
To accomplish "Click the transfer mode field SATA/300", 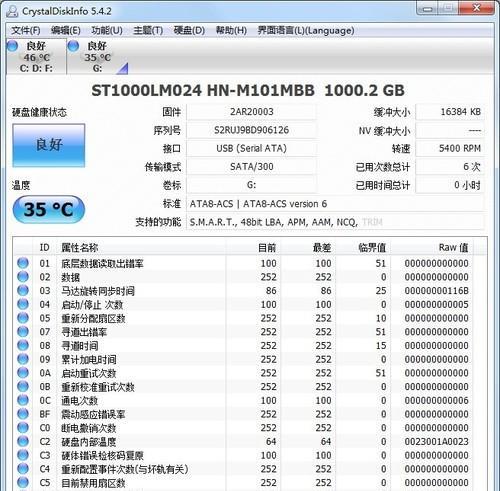I will click(x=252, y=167).
